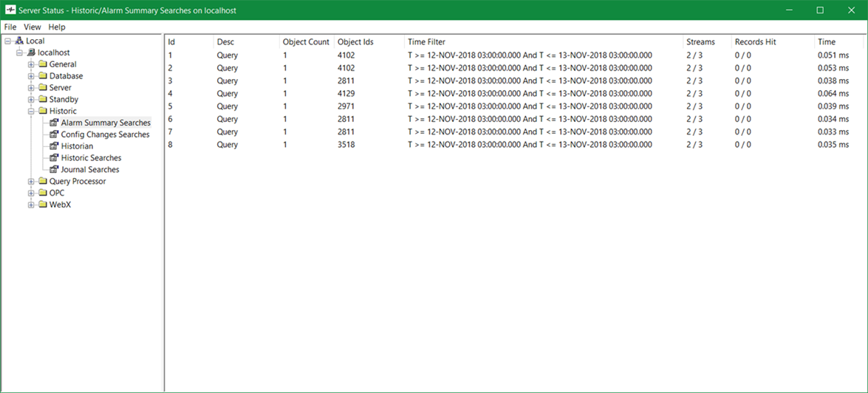The width and height of the screenshot is (868, 393).
Task: Open the Help menu
Action: (x=57, y=27)
